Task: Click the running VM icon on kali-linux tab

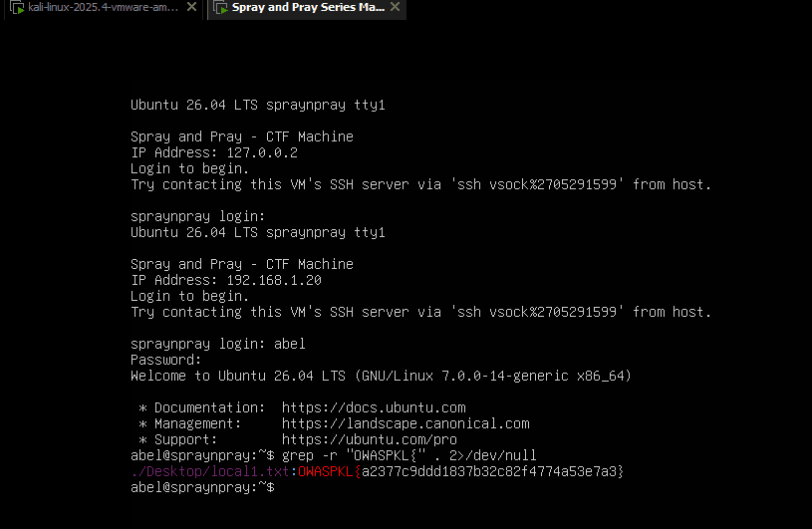Action: pyautogui.click(x=17, y=8)
